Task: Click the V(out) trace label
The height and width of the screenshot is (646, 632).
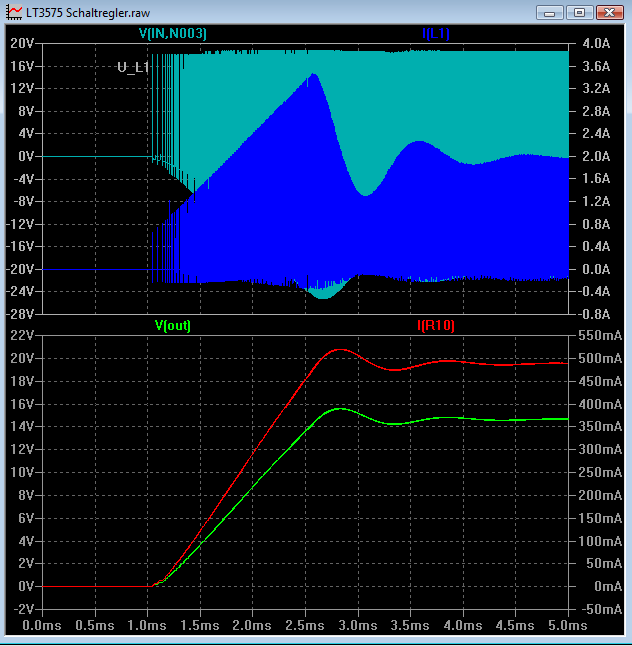Action: pos(173,325)
